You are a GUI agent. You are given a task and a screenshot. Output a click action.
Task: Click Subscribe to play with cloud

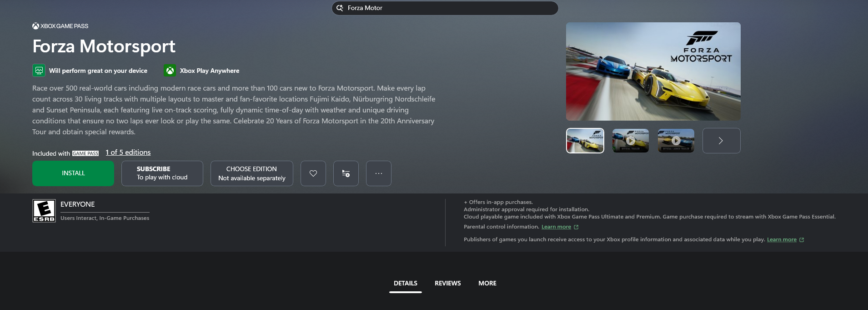point(162,173)
